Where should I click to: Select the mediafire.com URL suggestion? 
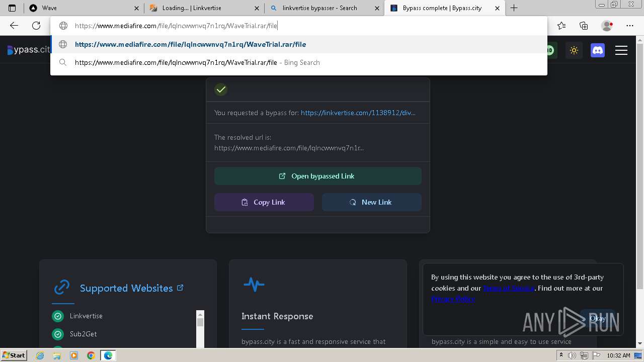point(298,44)
